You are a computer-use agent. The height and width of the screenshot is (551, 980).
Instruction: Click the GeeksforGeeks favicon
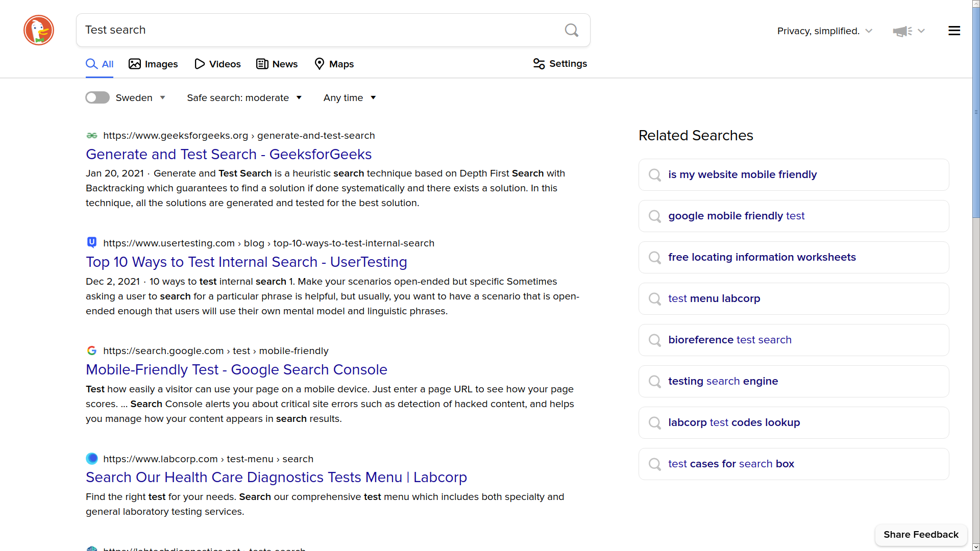click(x=92, y=136)
